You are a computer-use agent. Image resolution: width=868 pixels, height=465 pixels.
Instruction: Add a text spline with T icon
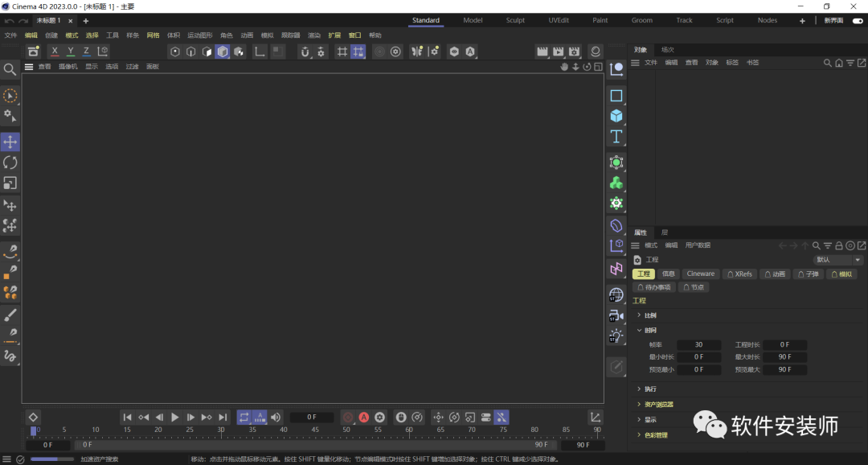[616, 136]
